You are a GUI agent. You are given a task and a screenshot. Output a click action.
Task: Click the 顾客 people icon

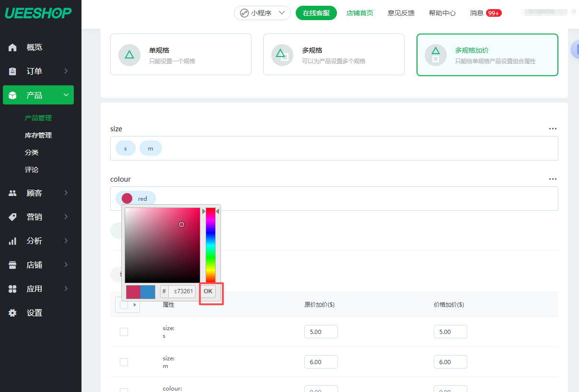(13, 193)
